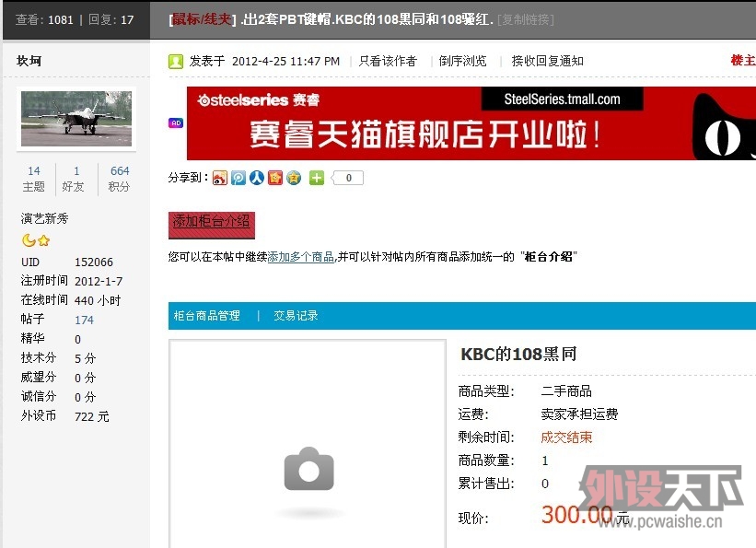Open the 664 积分 count

coord(119,179)
